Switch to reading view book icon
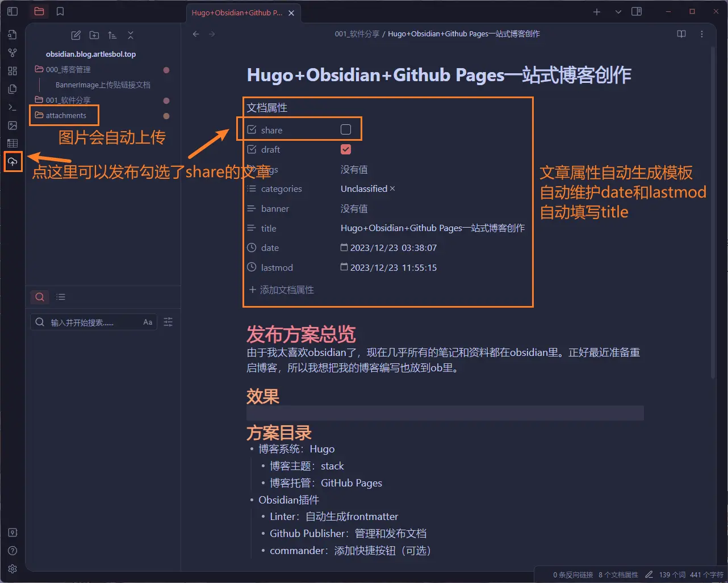 681,34
